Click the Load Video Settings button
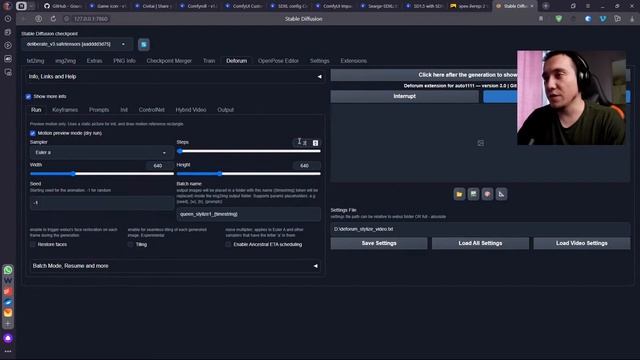Screen dimensions: 640x360 (x=582, y=243)
